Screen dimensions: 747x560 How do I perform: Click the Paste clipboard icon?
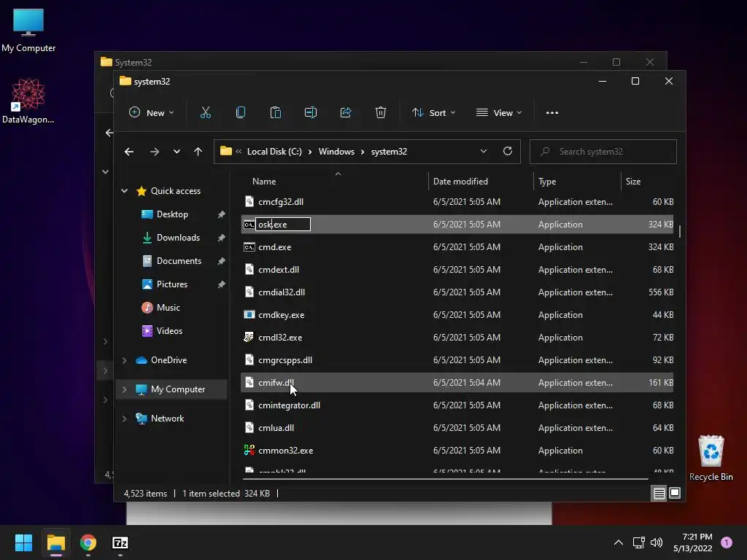click(x=275, y=113)
